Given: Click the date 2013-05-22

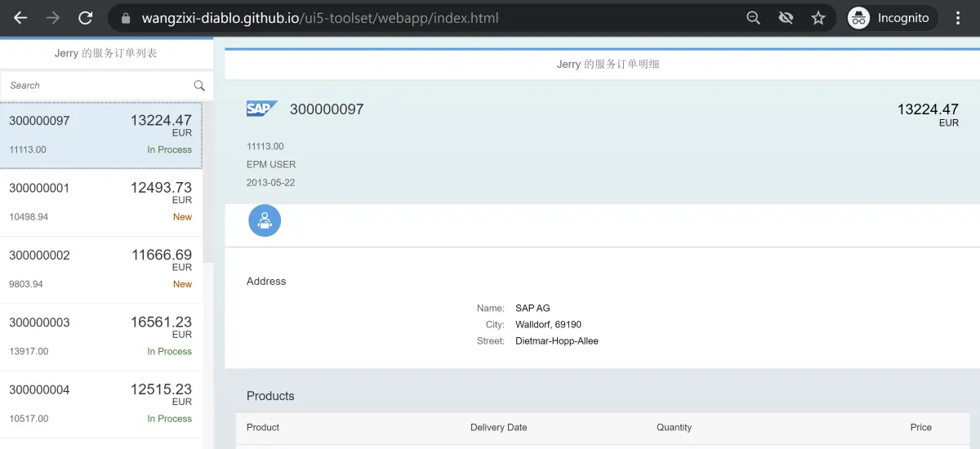Looking at the screenshot, I should click(270, 182).
